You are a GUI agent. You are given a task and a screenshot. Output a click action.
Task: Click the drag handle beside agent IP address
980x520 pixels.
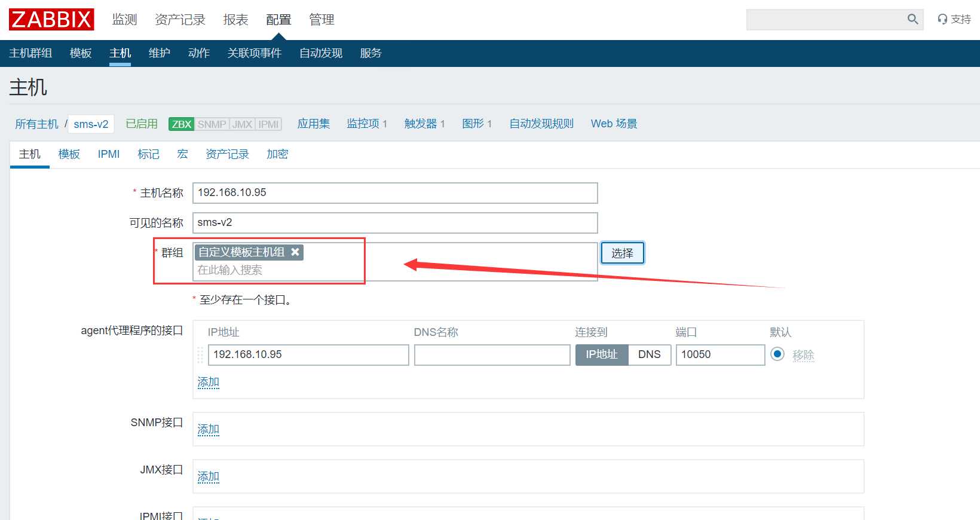click(x=200, y=354)
